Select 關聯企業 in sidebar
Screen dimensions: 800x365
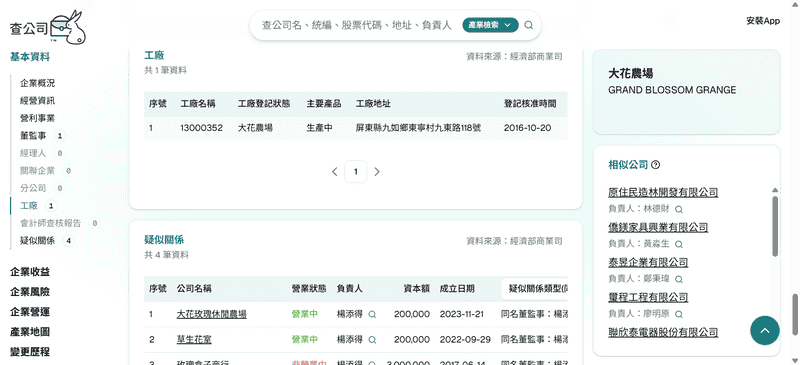(37, 171)
